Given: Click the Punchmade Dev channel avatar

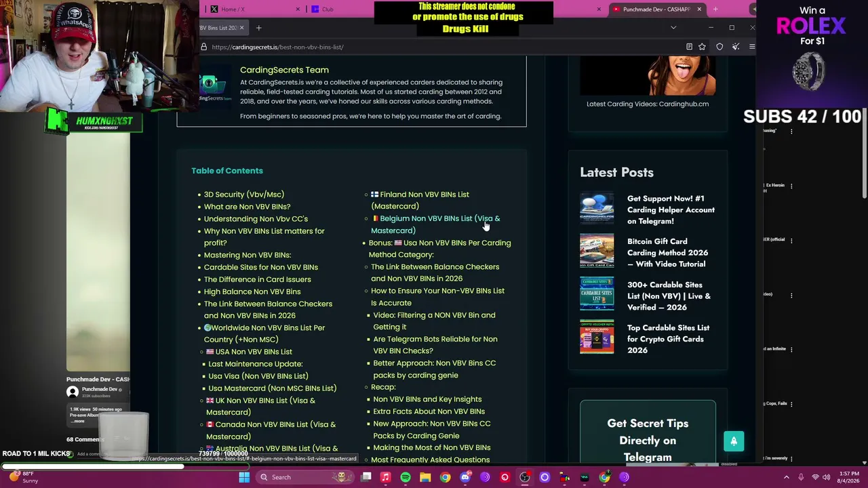Looking at the screenshot, I should pyautogui.click(x=73, y=392).
